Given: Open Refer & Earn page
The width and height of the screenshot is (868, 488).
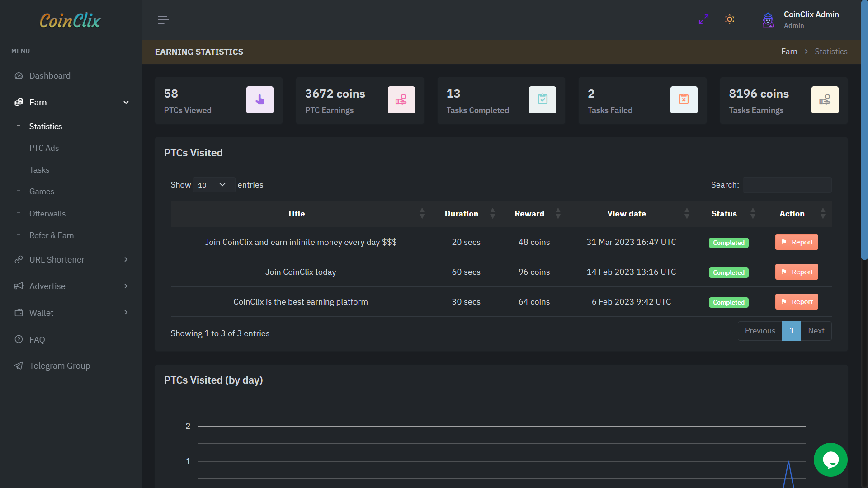Looking at the screenshot, I should pos(52,235).
